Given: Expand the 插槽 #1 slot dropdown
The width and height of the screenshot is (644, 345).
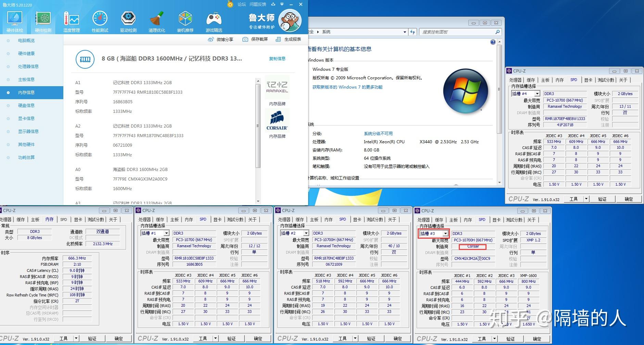Looking at the screenshot, I should coord(166,233).
